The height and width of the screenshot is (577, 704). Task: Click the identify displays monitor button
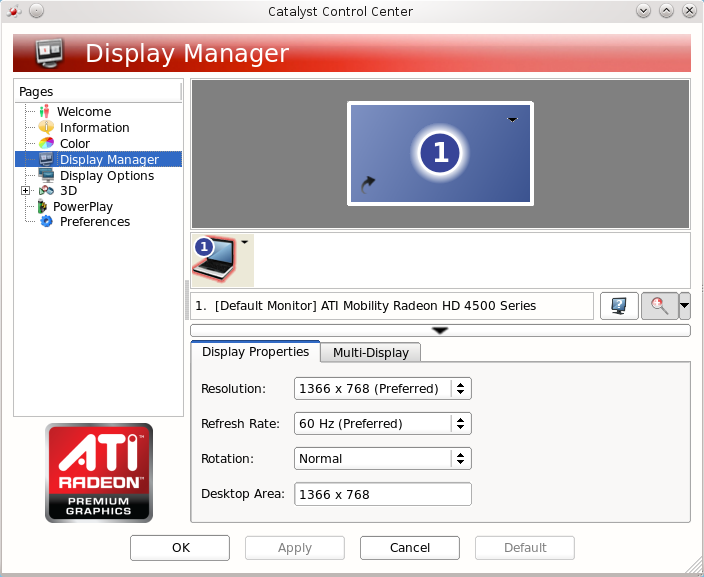click(x=619, y=306)
